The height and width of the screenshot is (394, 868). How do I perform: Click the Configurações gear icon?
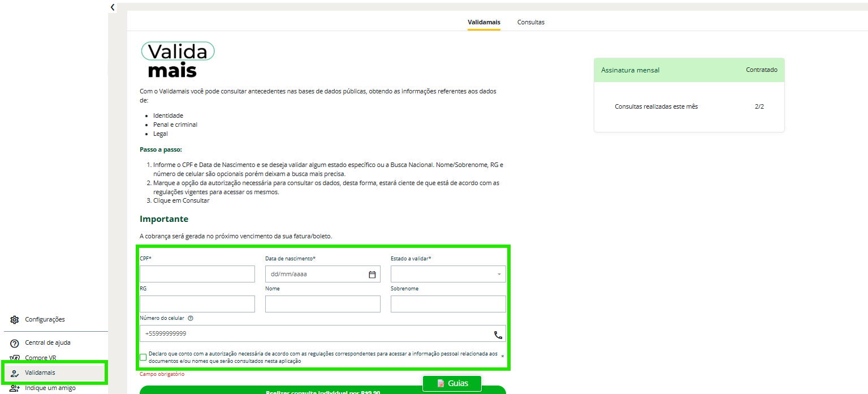15,320
